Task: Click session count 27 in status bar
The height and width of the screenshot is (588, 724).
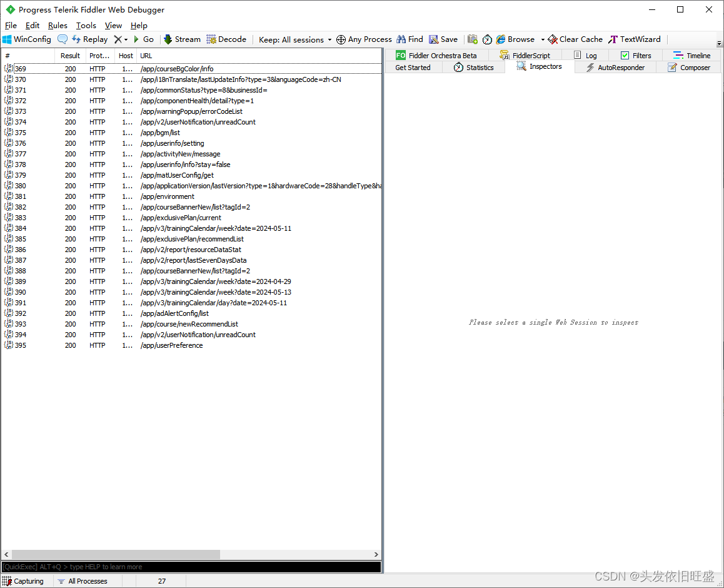Action: (x=161, y=581)
